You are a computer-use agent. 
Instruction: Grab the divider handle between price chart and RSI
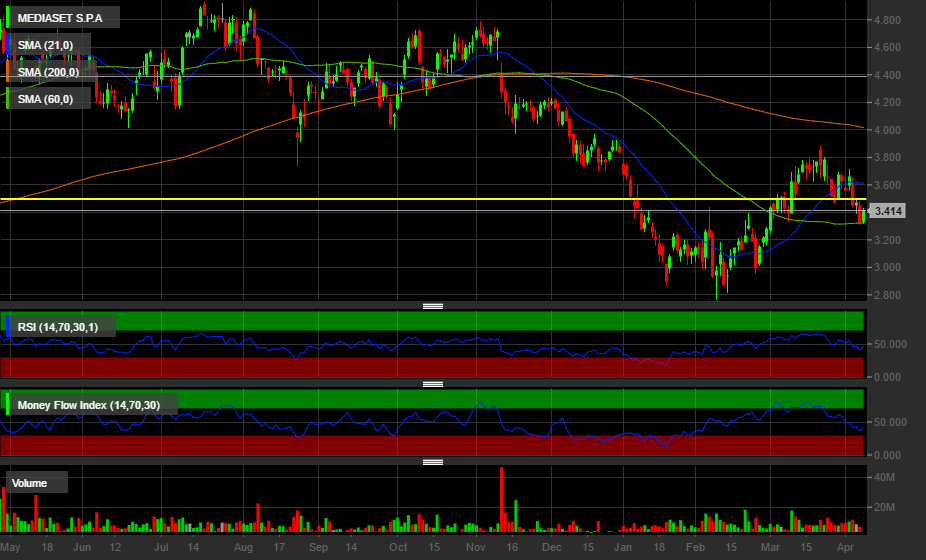[433, 306]
